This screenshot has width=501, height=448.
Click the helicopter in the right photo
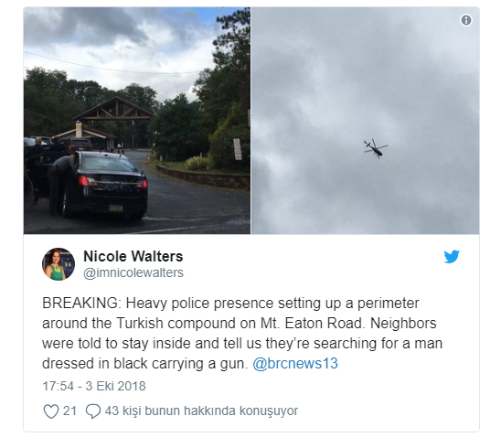[x=375, y=148]
